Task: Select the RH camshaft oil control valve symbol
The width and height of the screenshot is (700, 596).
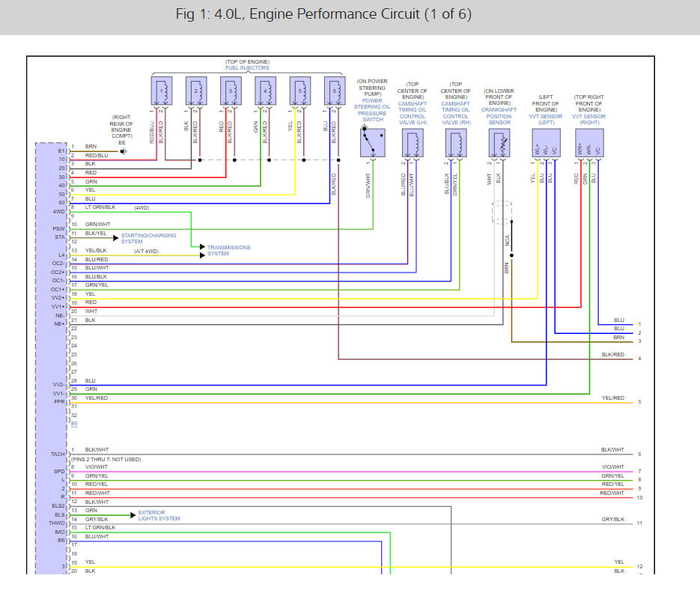Action: (x=456, y=143)
